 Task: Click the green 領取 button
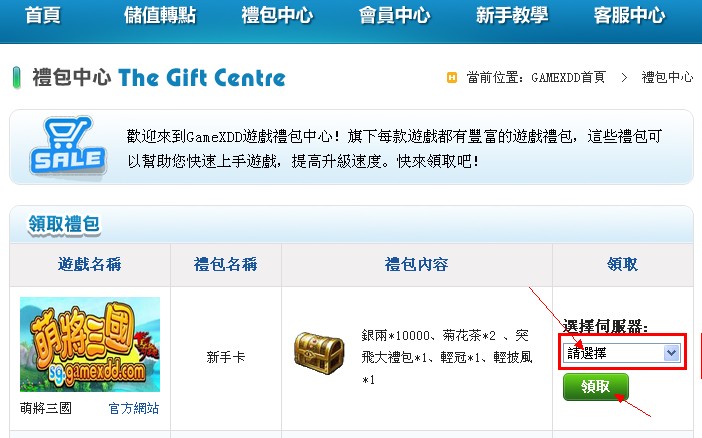(x=596, y=386)
